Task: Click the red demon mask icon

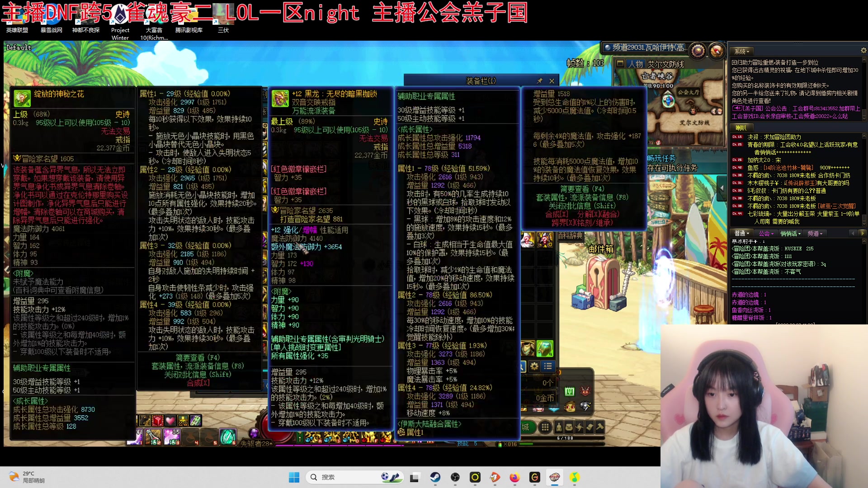Action: coord(585,391)
